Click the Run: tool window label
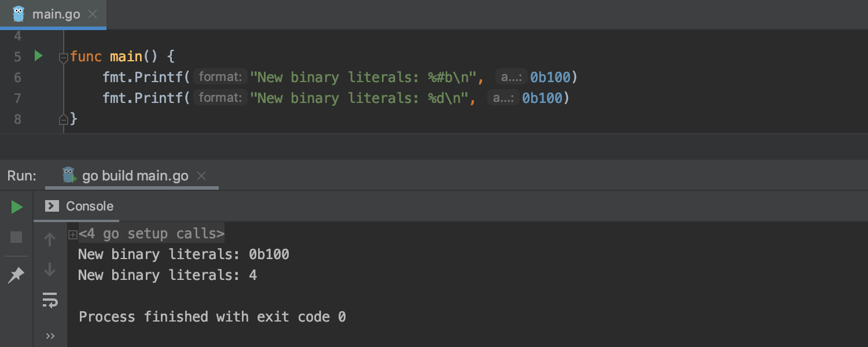868x347 pixels. [22, 176]
